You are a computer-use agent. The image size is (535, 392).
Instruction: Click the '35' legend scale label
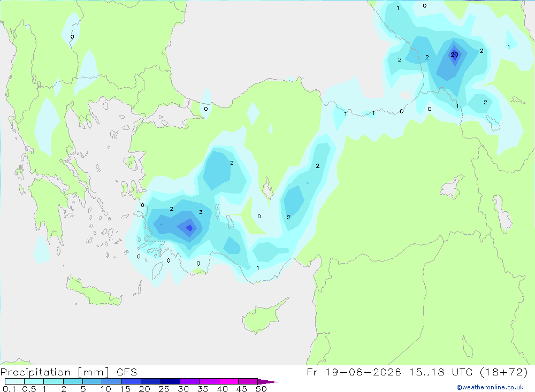pyautogui.click(x=203, y=389)
